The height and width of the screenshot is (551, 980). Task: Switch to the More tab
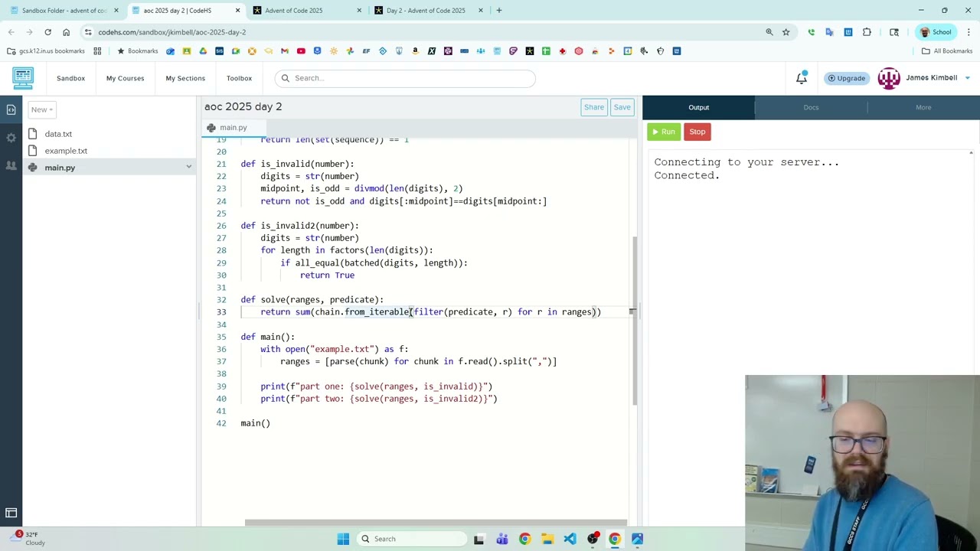click(x=923, y=108)
